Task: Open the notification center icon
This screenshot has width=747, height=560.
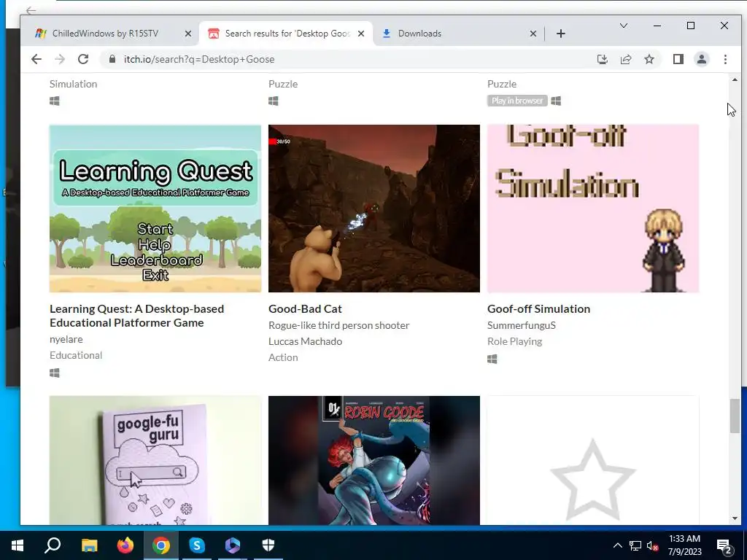Action: [x=724, y=545]
